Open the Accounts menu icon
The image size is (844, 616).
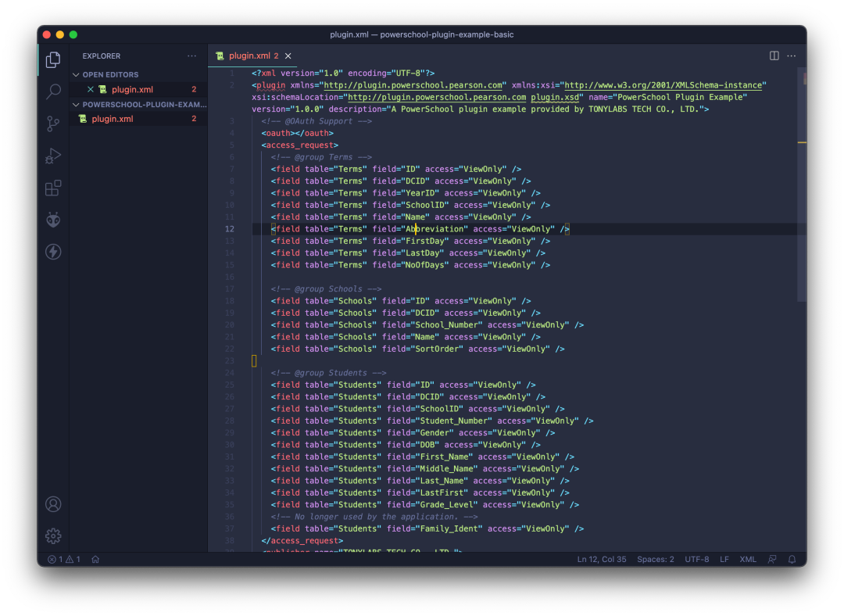coord(53,504)
